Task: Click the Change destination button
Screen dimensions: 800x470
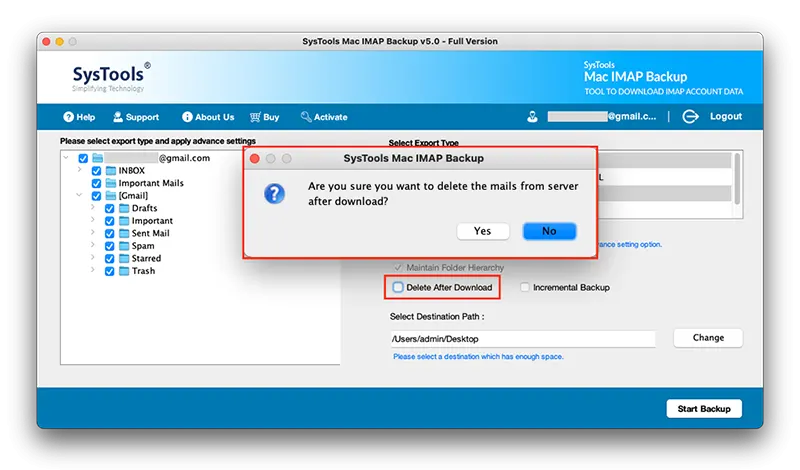Action: (x=708, y=338)
